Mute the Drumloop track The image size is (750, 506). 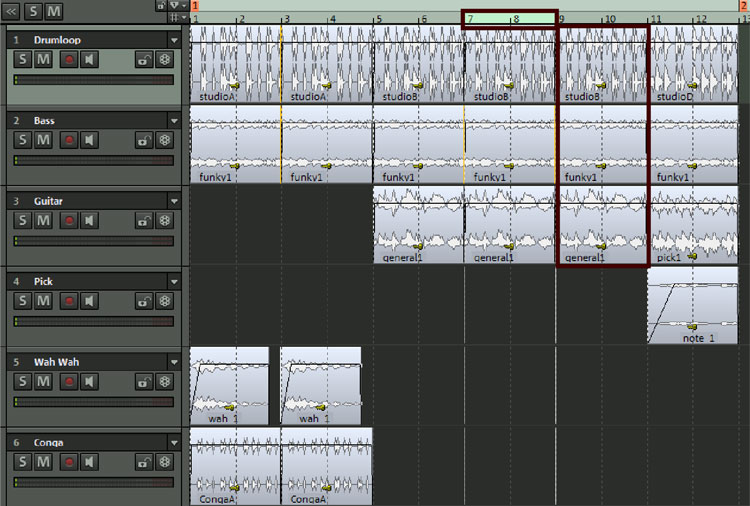coord(43,60)
